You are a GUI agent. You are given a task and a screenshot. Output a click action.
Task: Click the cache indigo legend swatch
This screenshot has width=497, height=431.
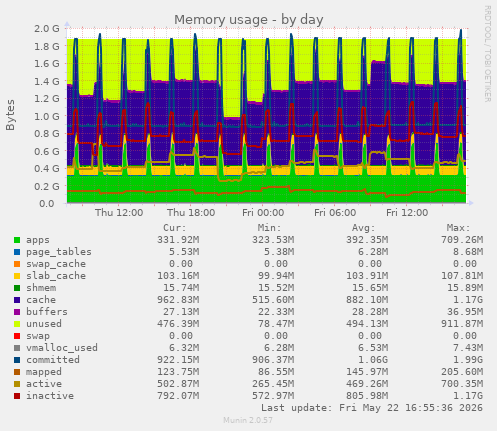point(17,300)
